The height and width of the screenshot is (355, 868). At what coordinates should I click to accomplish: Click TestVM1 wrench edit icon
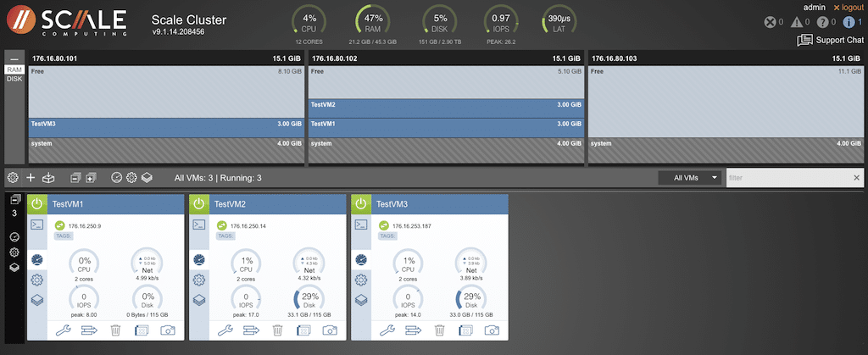[64, 330]
